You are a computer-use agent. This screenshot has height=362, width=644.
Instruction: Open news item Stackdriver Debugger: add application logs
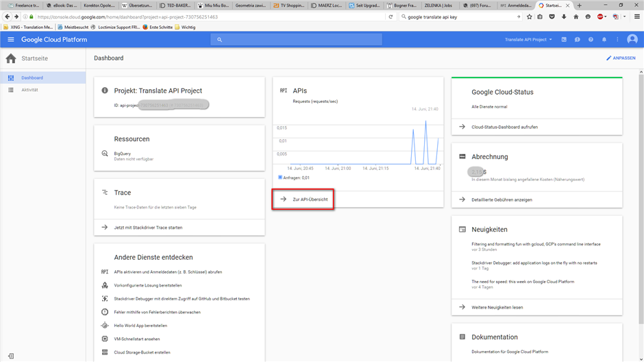coord(534,263)
